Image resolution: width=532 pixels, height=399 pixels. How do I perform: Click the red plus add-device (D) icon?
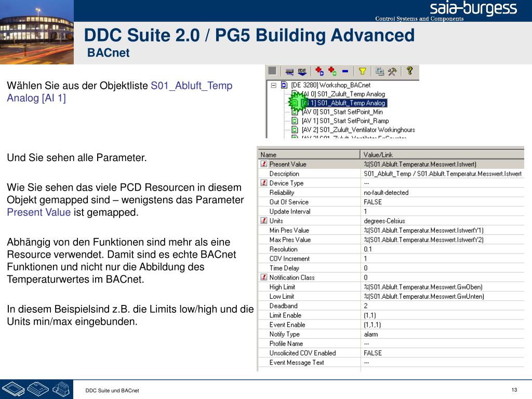click(320, 71)
